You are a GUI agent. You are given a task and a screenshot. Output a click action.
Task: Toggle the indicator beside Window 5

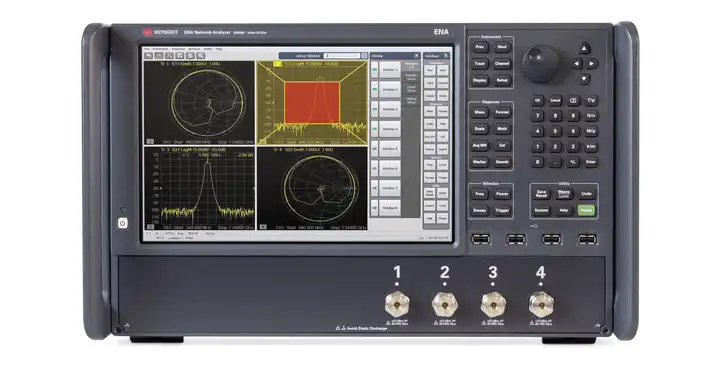pos(374,149)
